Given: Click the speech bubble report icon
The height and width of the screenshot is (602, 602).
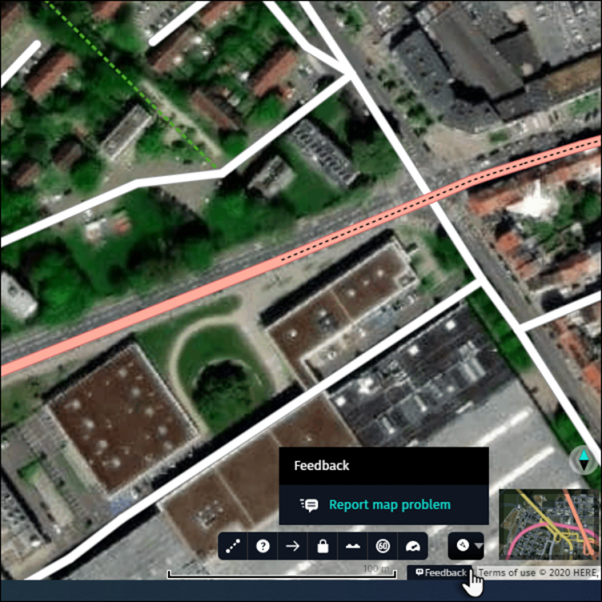Looking at the screenshot, I should tap(310, 505).
